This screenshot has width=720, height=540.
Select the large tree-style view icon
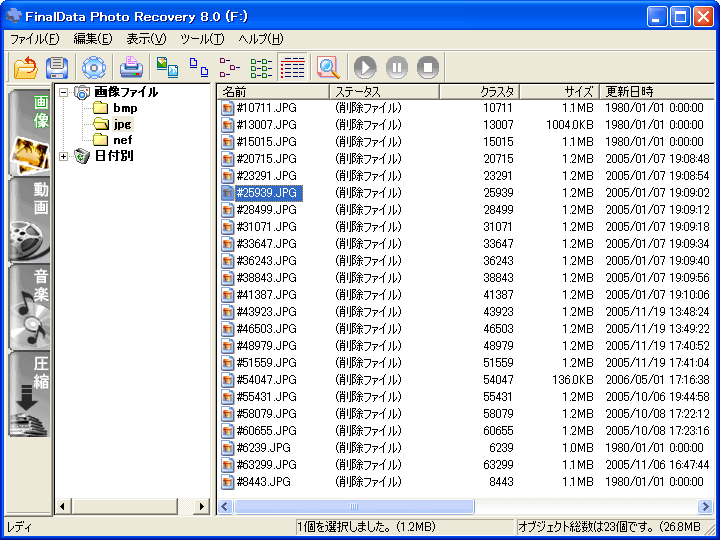click(x=229, y=68)
